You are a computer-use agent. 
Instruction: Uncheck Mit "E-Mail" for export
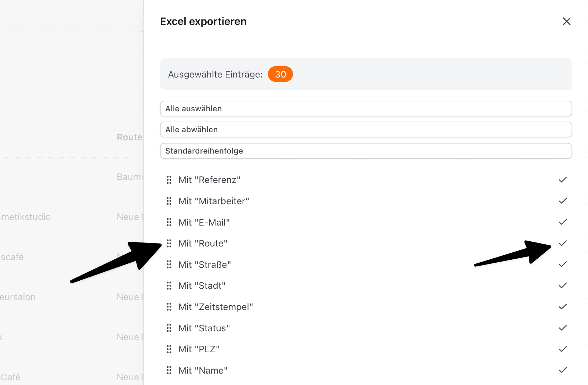click(x=562, y=222)
